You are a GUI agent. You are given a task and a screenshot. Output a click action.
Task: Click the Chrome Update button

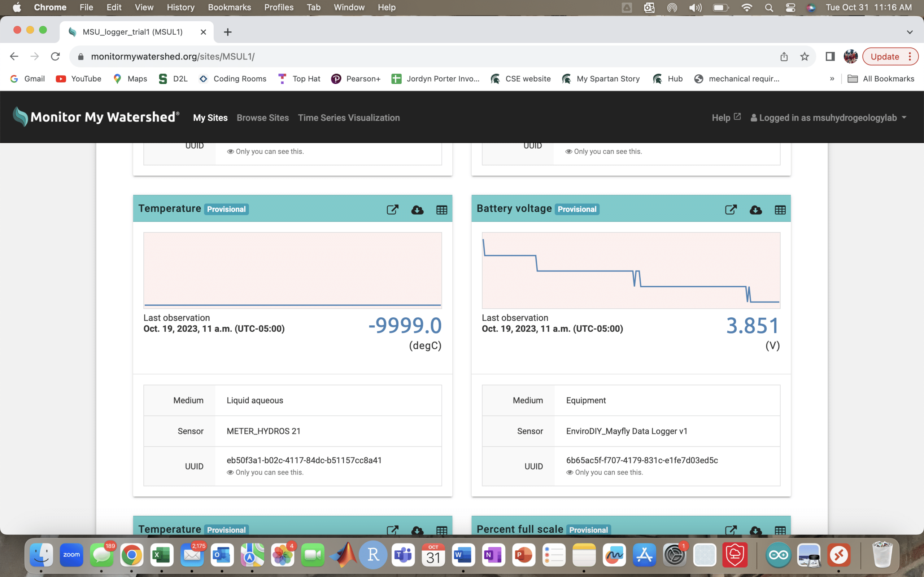885,57
